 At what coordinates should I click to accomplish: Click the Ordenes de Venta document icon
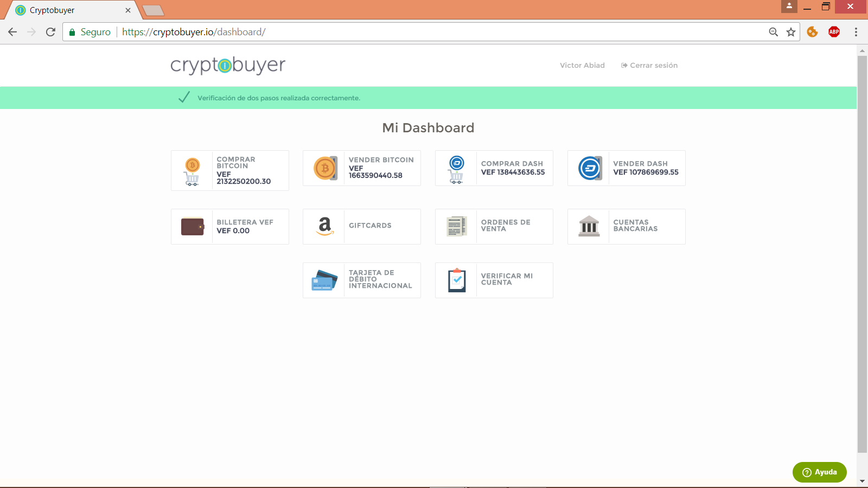457,226
